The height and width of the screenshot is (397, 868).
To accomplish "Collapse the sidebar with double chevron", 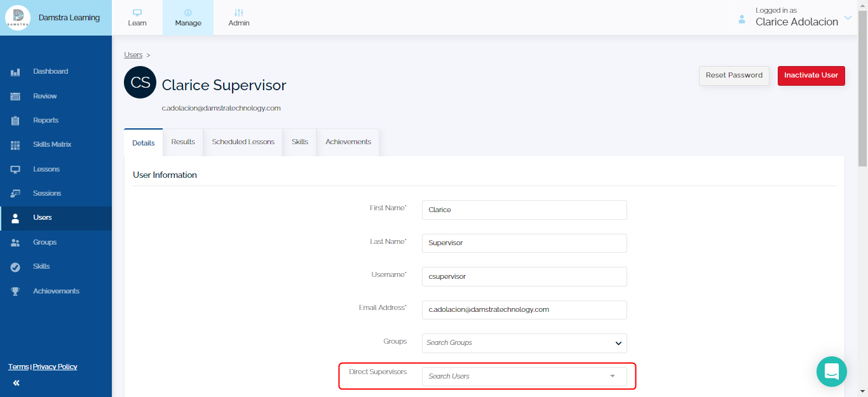I will click(x=16, y=383).
